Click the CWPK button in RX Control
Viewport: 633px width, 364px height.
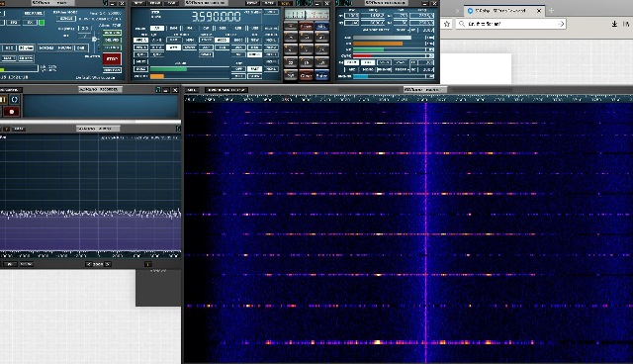click(206, 40)
